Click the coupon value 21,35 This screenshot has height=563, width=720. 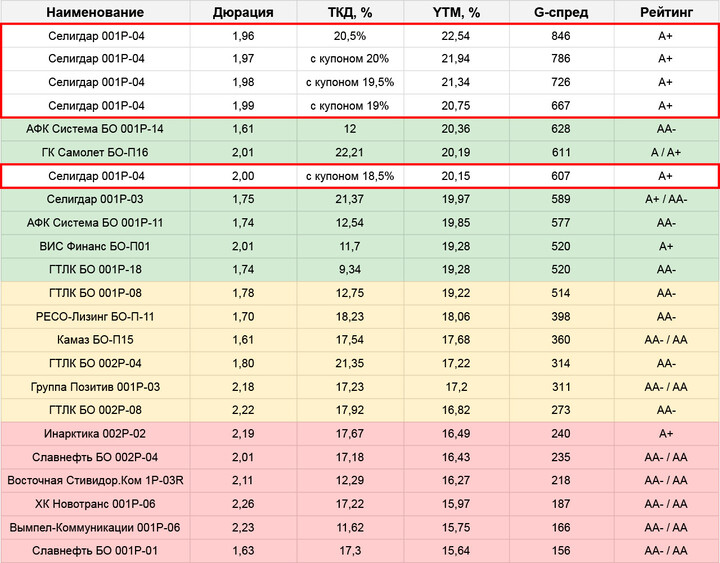click(x=350, y=363)
